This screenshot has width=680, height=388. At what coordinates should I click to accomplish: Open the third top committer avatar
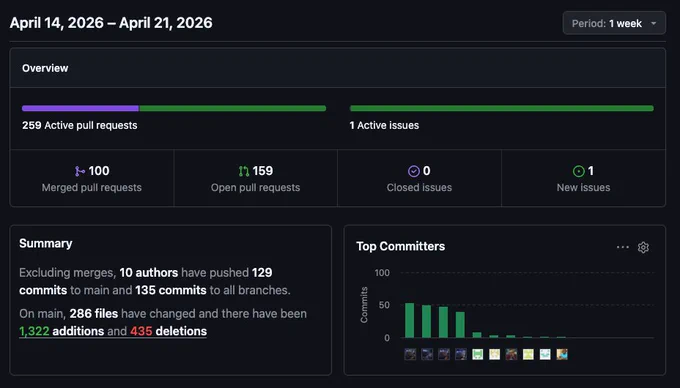[444, 354]
